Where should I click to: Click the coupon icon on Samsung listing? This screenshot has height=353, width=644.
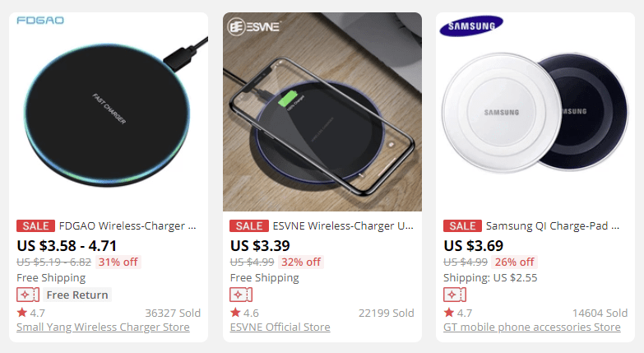[x=455, y=295]
